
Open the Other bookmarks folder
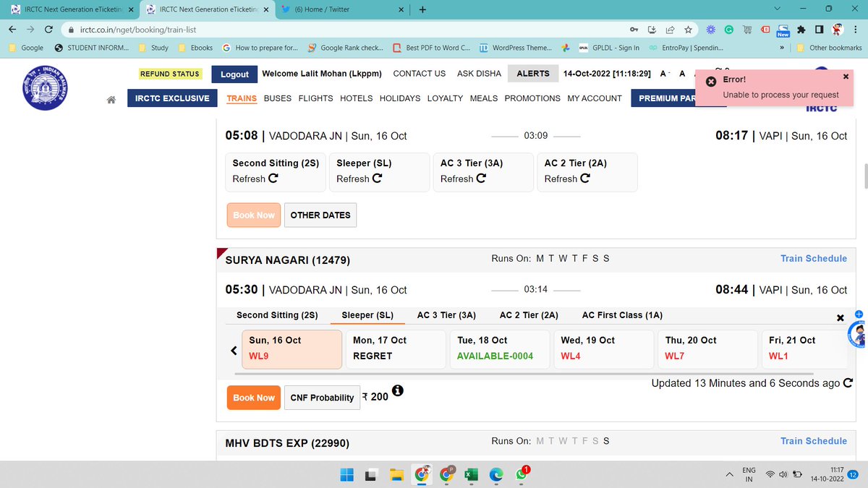coord(829,48)
